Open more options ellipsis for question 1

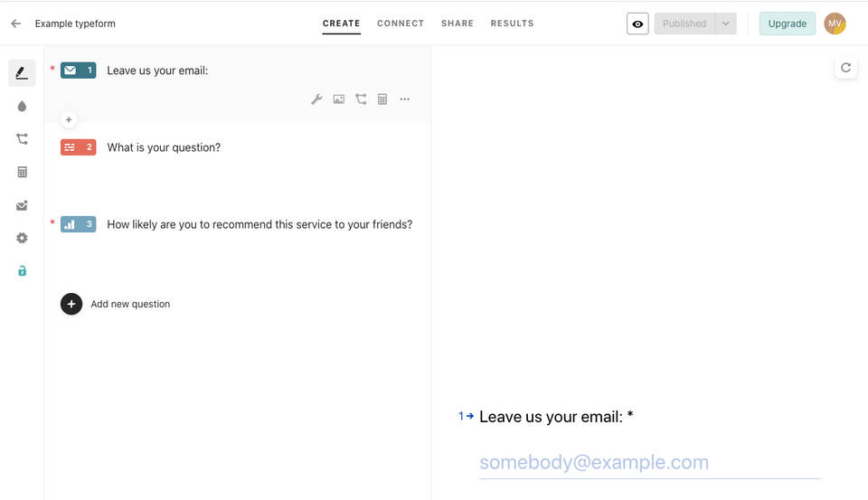(404, 99)
